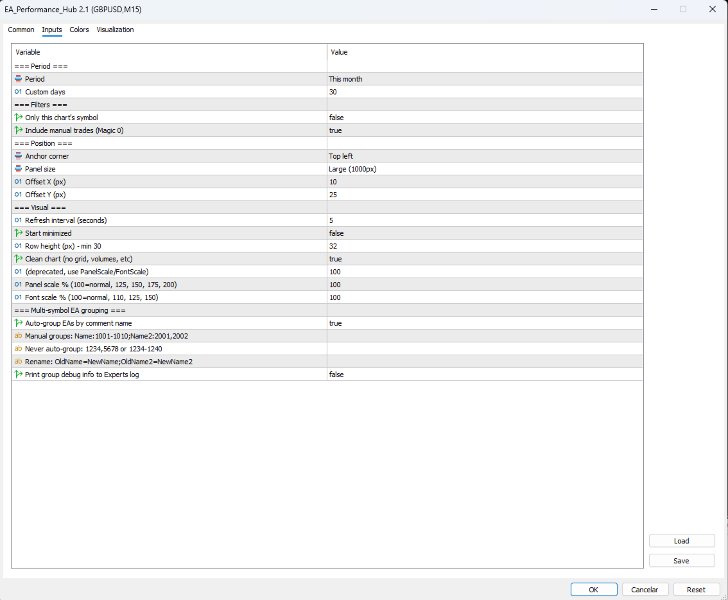Click the integer icon beside Font scale %

[19, 297]
